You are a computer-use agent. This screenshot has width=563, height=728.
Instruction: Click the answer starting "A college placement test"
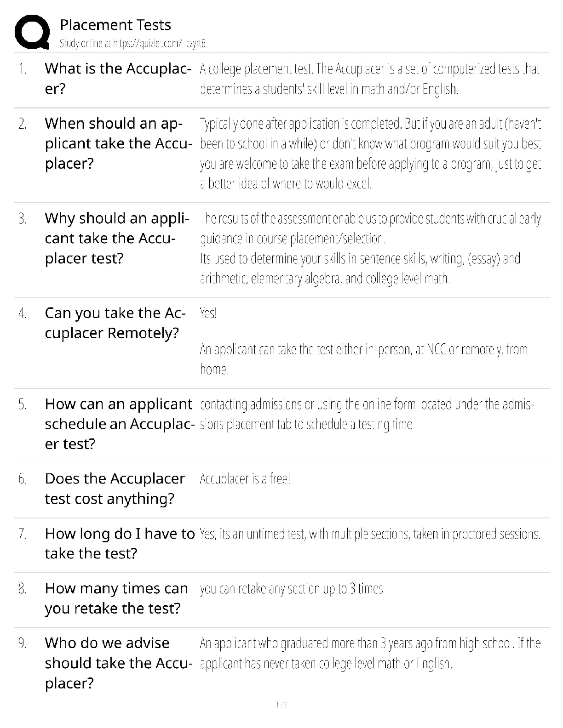(x=369, y=79)
